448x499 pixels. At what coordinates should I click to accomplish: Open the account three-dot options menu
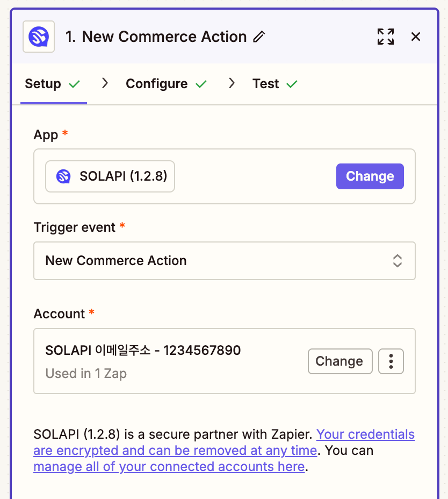point(391,361)
